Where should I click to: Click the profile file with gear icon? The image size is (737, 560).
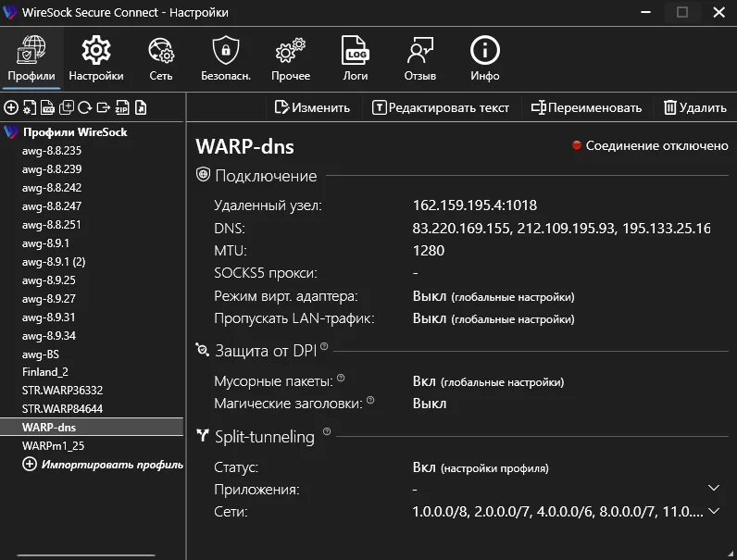[x=29, y=107]
